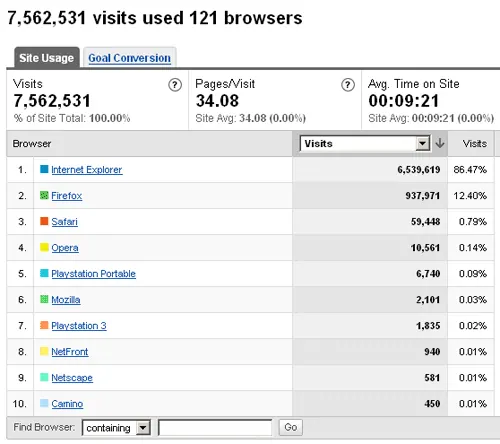The image size is (500, 444).
Task: Open the Visits metric dropdown
Action: tap(365, 143)
